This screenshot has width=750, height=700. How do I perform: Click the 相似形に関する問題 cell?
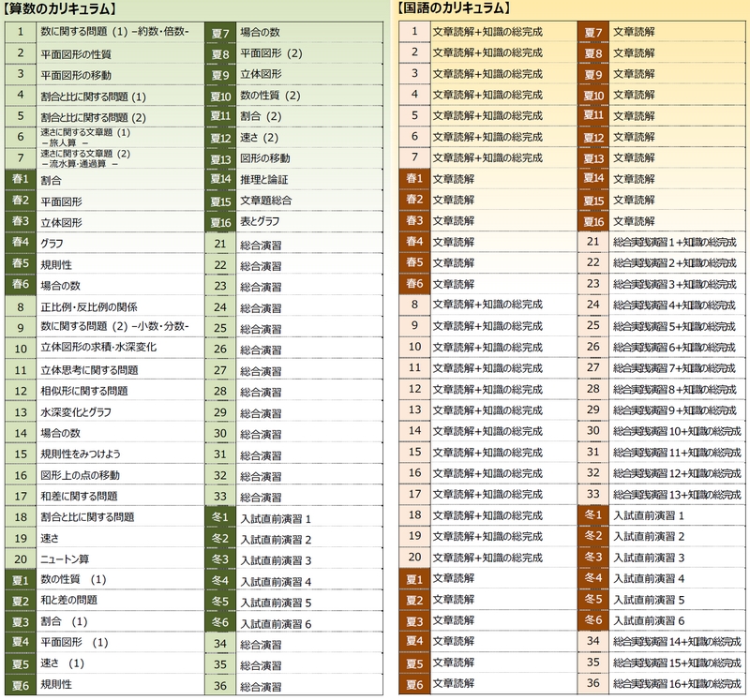point(84,391)
